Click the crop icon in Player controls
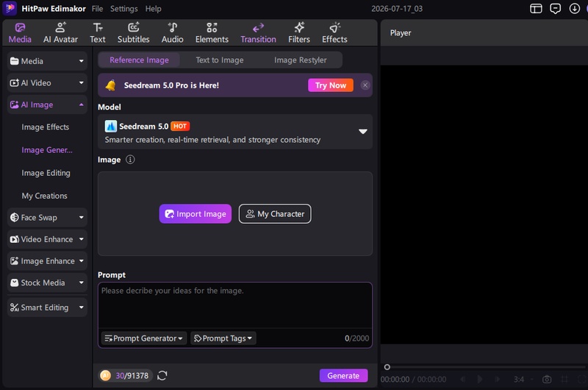588x390 pixels. pyautogui.click(x=564, y=379)
